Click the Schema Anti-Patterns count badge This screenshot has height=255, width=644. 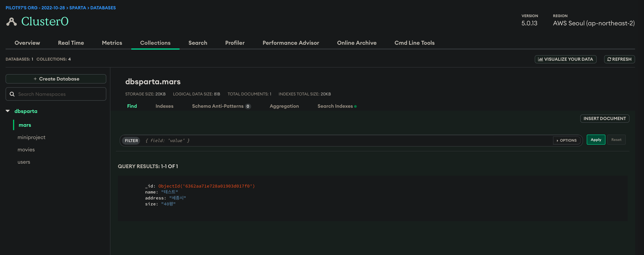point(248,106)
